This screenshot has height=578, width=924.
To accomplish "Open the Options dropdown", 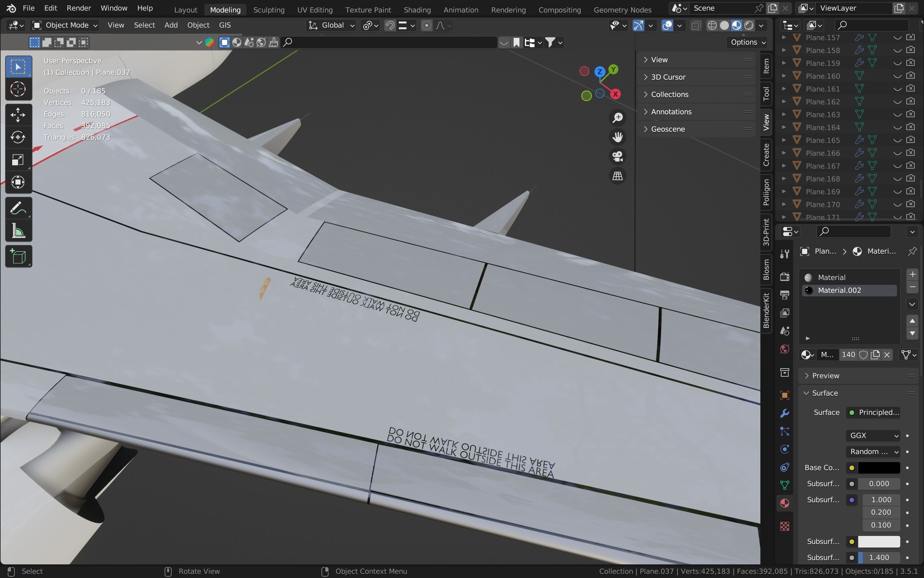I will point(748,42).
